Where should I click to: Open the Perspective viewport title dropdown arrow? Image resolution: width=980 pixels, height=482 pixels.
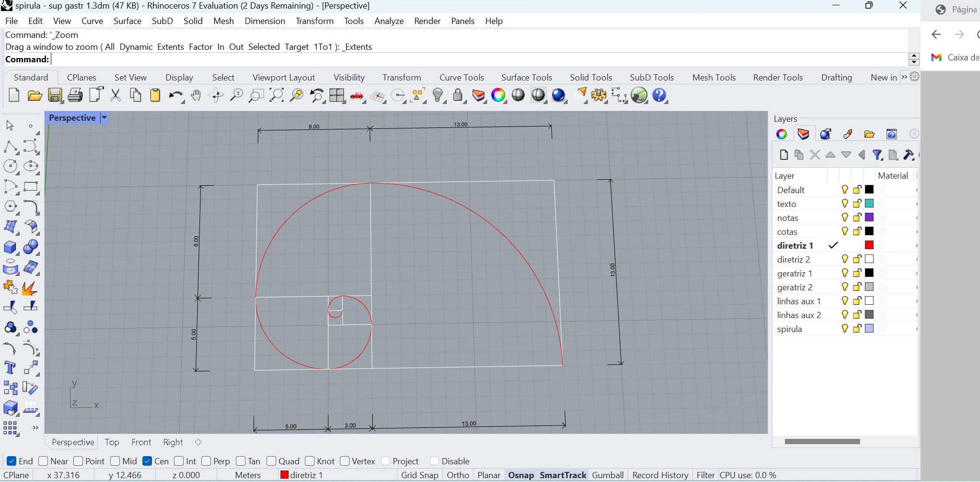tap(104, 117)
